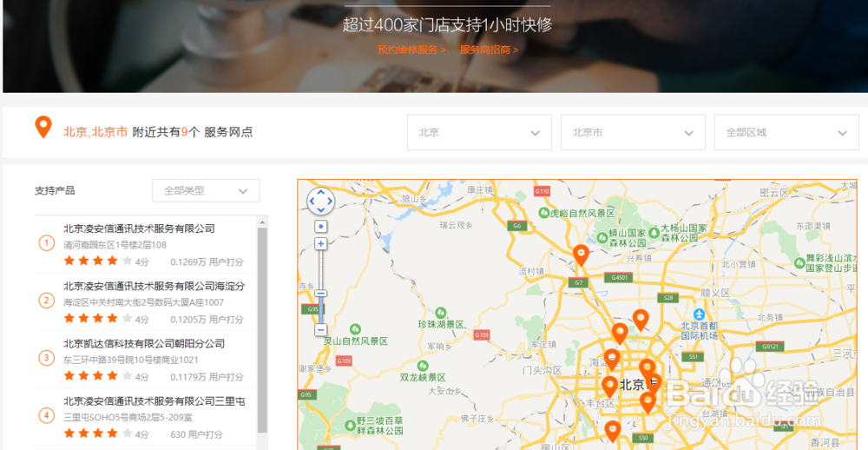This screenshot has width=868, height=450.
Task: Click address 东三环中路39号院10号楼商业1021
Action: pos(131,361)
